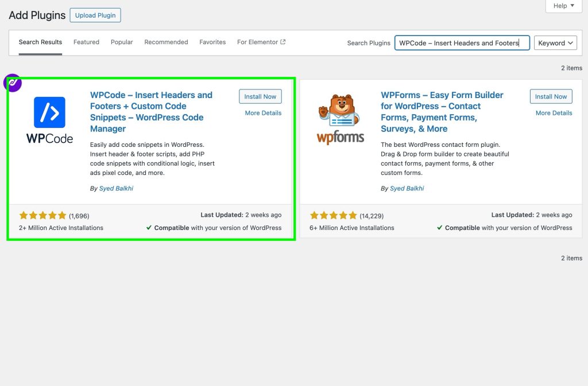This screenshot has height=386, width=588.
Task: Click the WPForms five-star rating
Action: coord(334,216)
